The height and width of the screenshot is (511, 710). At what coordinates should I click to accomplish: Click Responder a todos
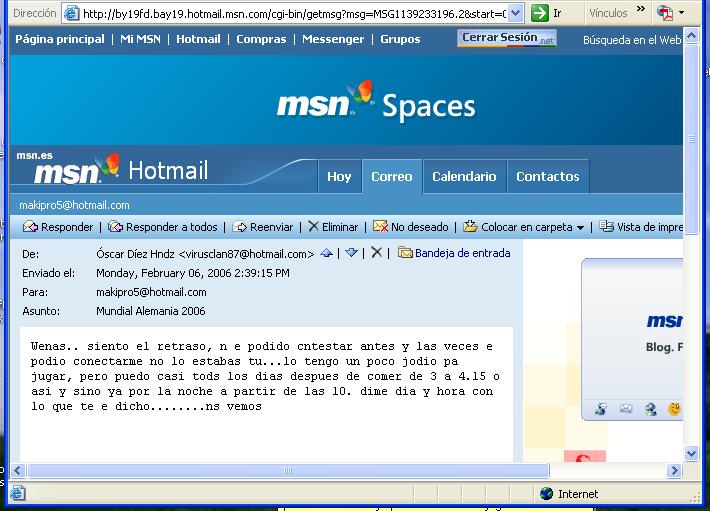(163, 227)
